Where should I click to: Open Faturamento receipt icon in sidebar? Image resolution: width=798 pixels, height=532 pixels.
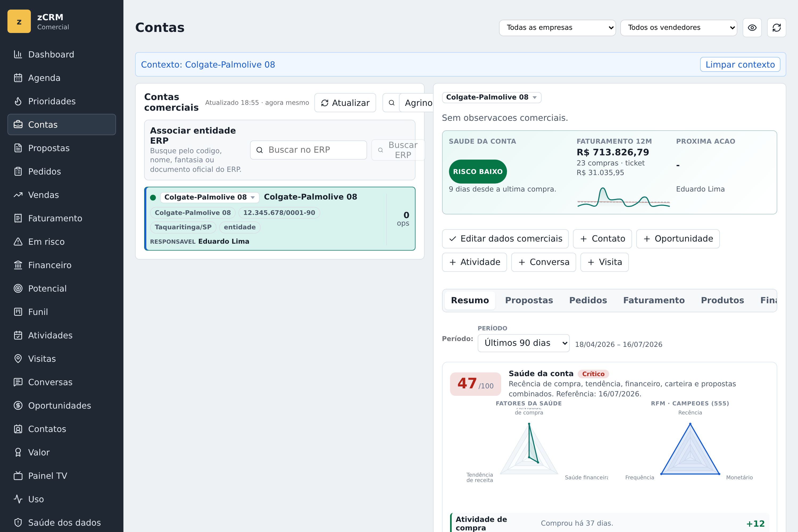click(18, 218)
